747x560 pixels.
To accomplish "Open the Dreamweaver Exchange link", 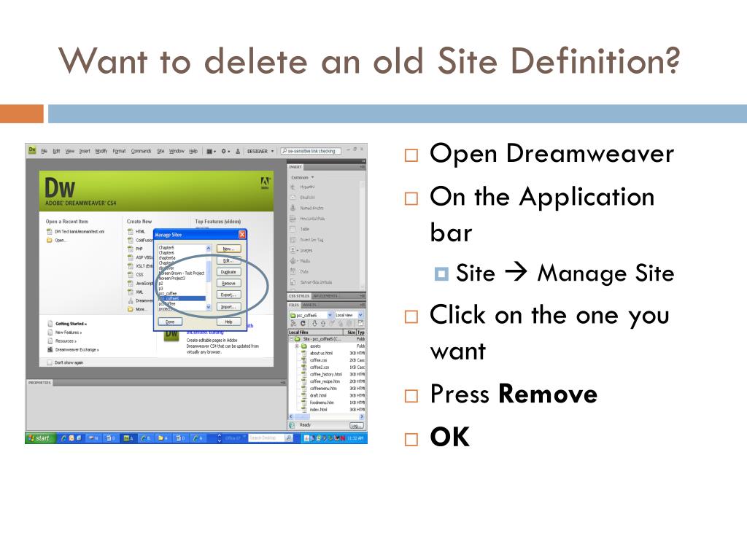I will tap(76, 349).
